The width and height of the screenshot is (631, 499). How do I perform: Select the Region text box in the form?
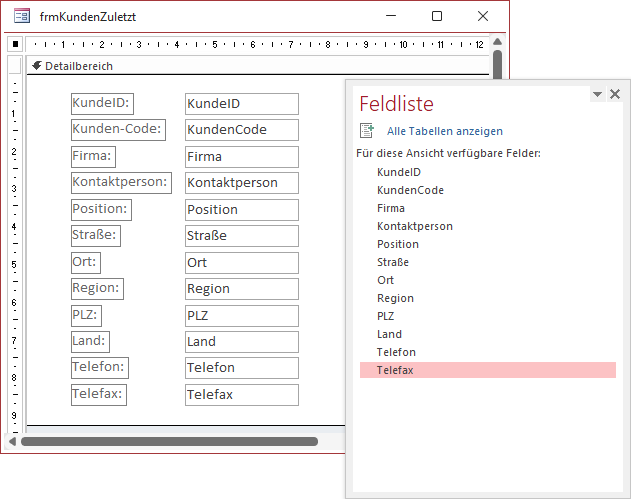pos(242,289)
